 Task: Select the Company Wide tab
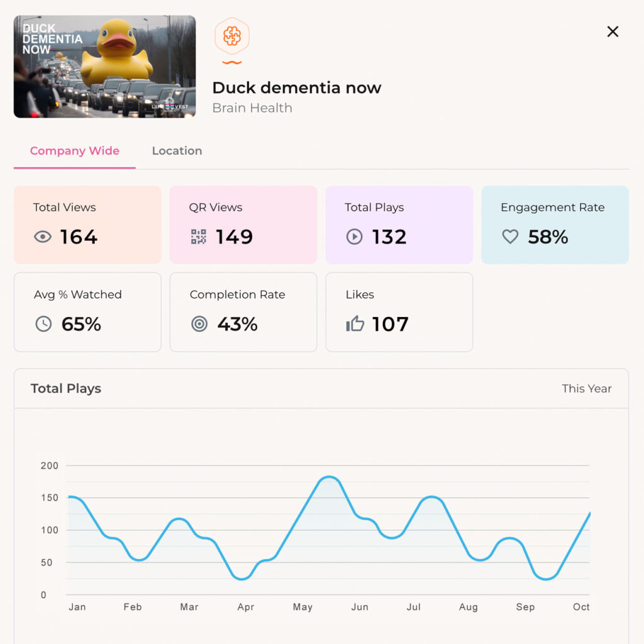coord(74,151)
